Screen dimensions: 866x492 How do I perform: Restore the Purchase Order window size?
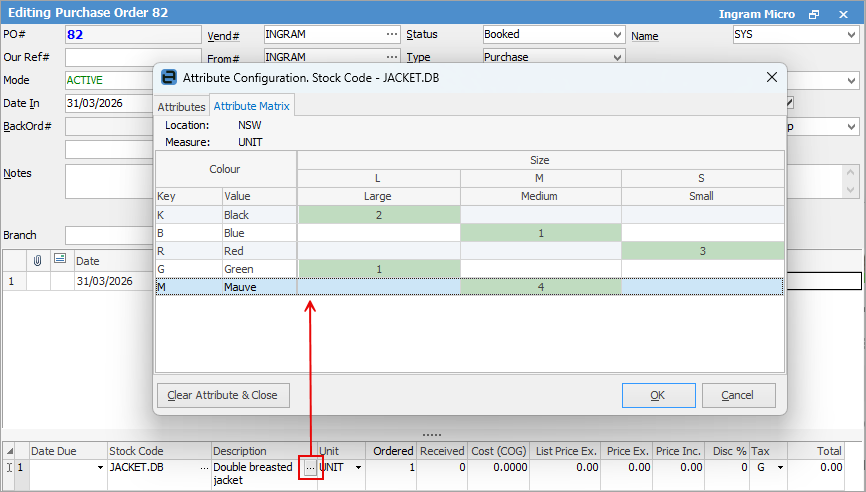click(814, 14)
